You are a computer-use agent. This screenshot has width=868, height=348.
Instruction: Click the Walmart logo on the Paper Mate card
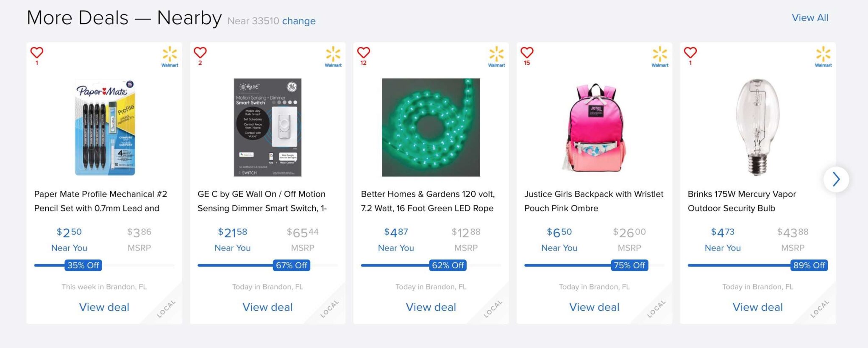169,56
